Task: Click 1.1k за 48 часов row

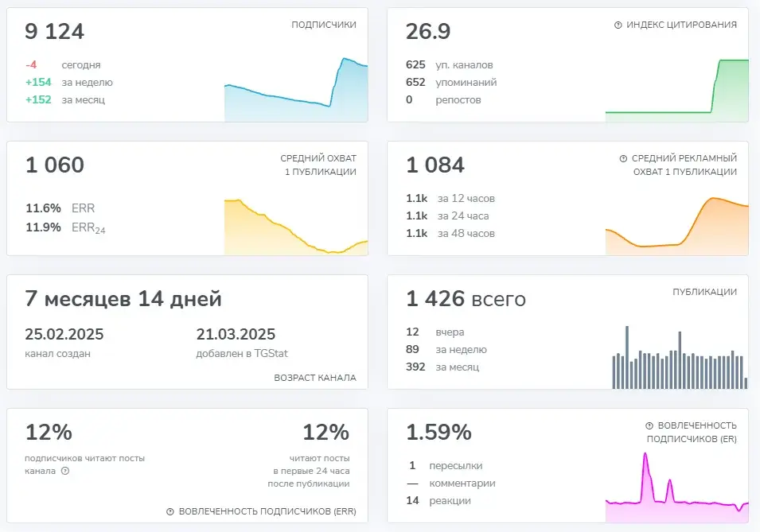Action: [450, 234]
